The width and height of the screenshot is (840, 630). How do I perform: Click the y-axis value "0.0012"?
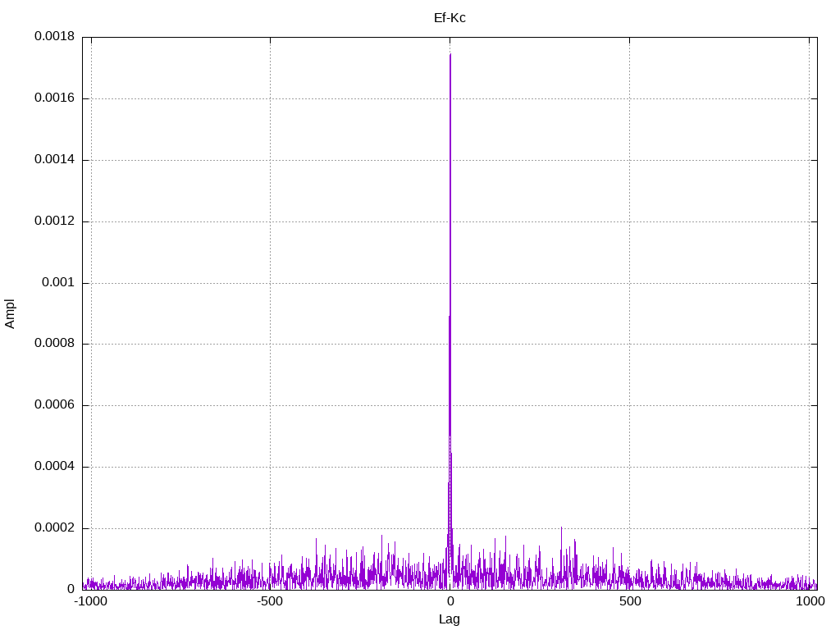[55, 221]
